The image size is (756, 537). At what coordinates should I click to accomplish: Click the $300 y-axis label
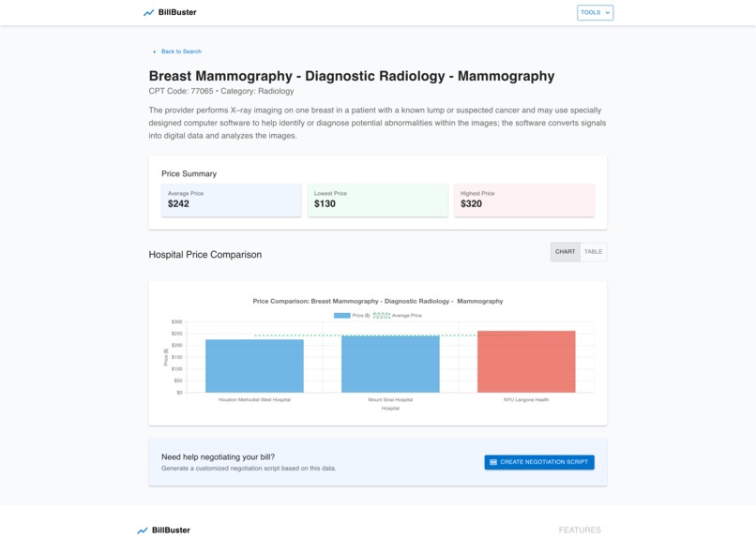pyautogui.click(x=177, y=321)
